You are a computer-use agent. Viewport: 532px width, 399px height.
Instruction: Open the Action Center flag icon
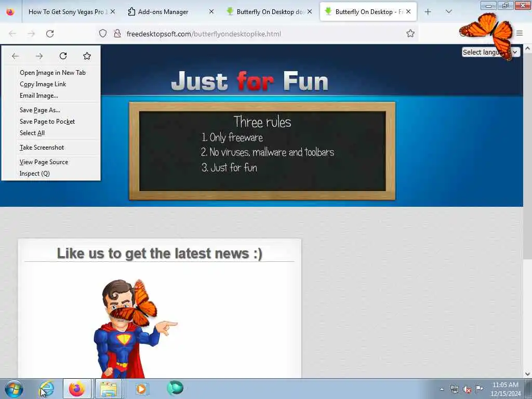pos(479,389)
